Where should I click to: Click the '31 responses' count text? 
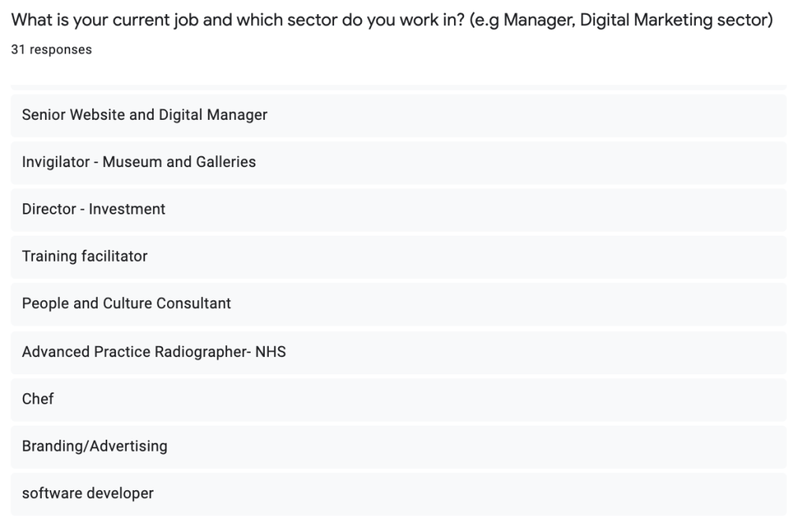(x=51, y=50)
